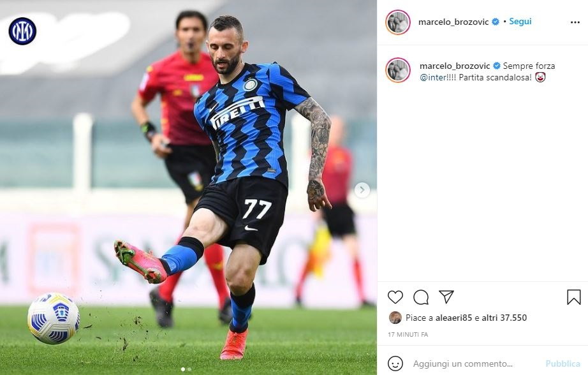Share the post with the paper plane icon

446,297
